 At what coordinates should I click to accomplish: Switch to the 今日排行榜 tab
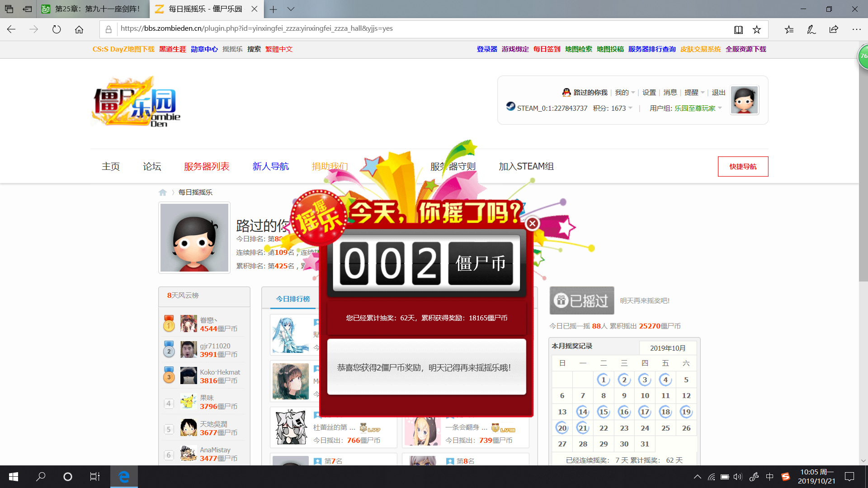[x=293, y=299]
